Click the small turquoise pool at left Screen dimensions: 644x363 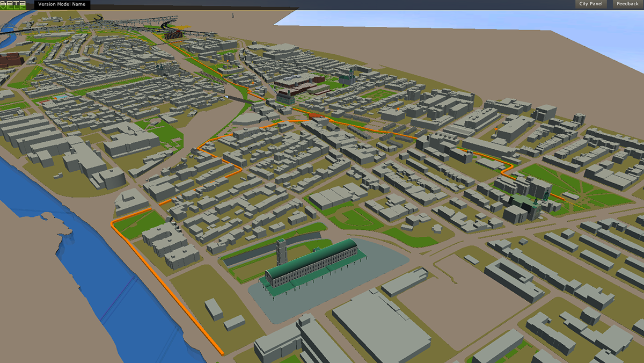pyautogui.click(x=62, y=98)
